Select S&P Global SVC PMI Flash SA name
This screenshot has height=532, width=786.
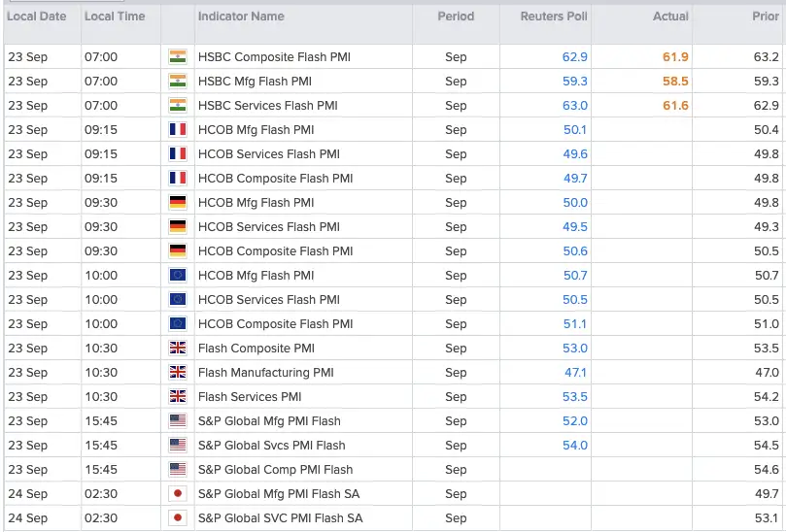[x=280, y=518]
